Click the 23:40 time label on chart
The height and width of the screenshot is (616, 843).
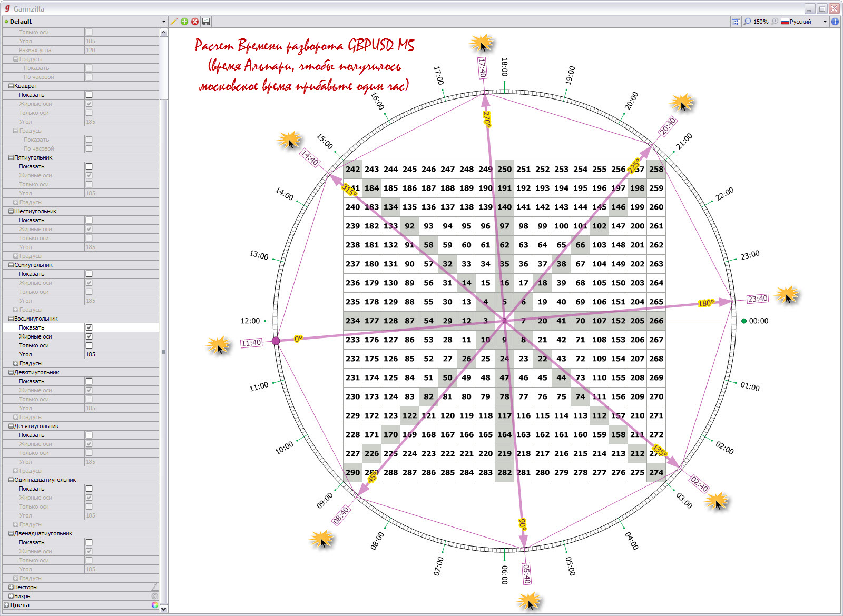coord(758,299)
